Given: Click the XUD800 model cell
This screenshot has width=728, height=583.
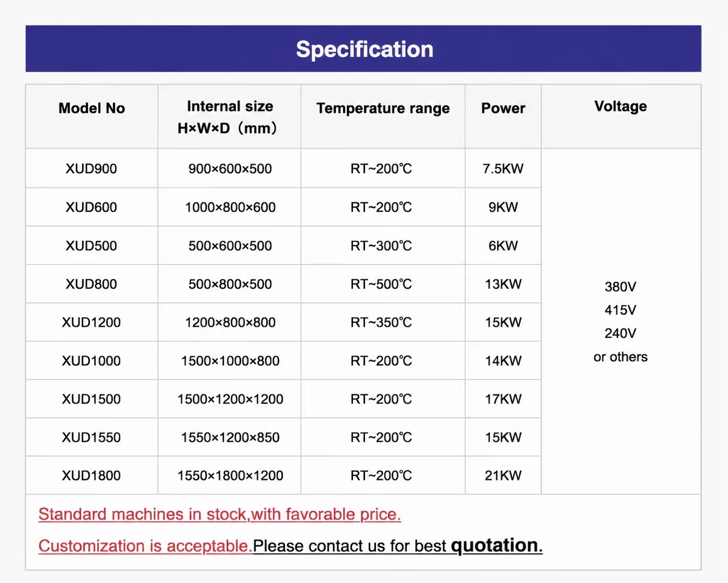Looking at the screenshot, I should click(91, 284).
